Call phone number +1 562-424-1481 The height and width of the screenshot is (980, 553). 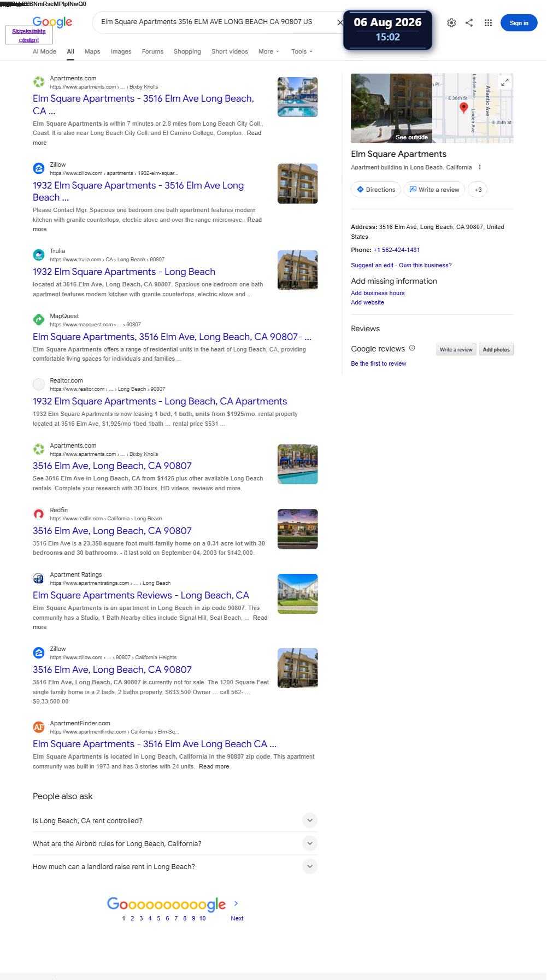pos(397,250)
